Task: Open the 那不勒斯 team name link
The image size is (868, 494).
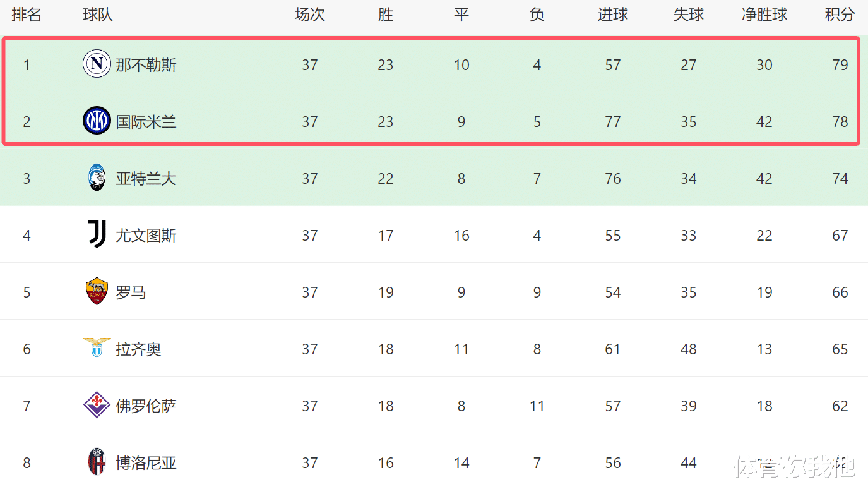Action: pyautogui.click(x=146, y=65)
